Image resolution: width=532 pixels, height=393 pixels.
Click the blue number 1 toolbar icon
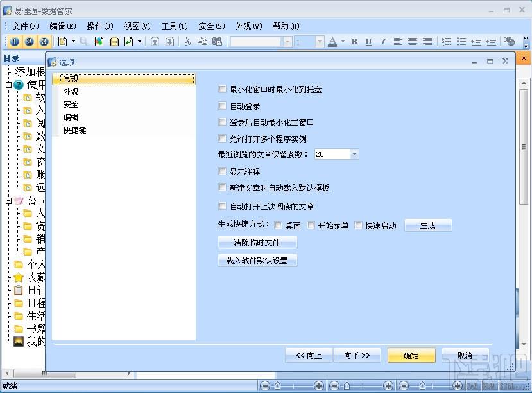coord(15,41)
